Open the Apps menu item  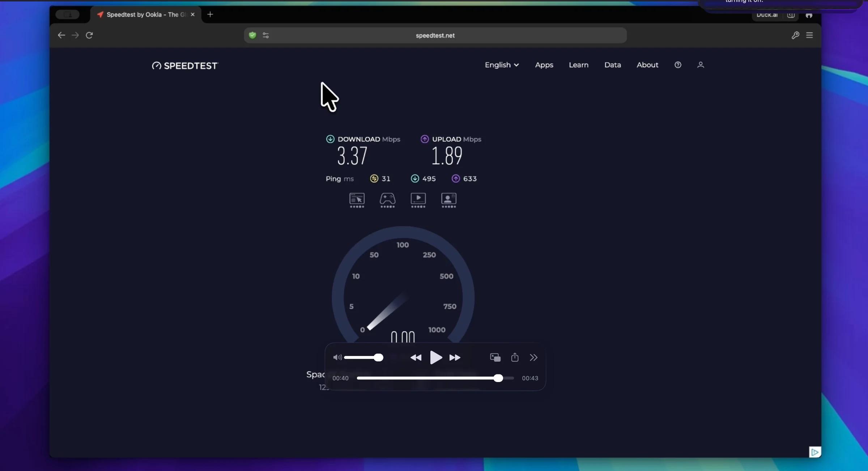click(544, 65)
